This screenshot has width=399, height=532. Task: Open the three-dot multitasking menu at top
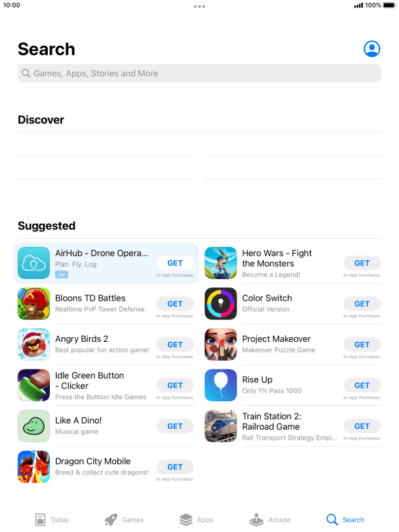(x=199, y=7)
